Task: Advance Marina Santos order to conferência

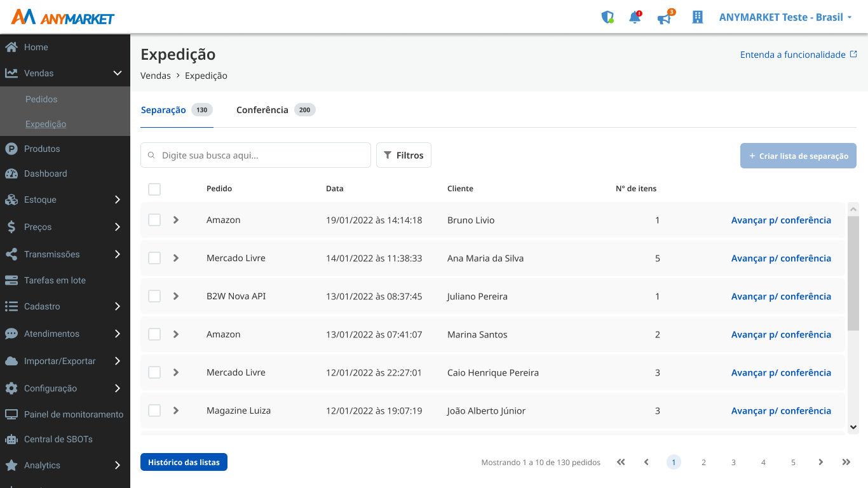Action: point(781,334)
